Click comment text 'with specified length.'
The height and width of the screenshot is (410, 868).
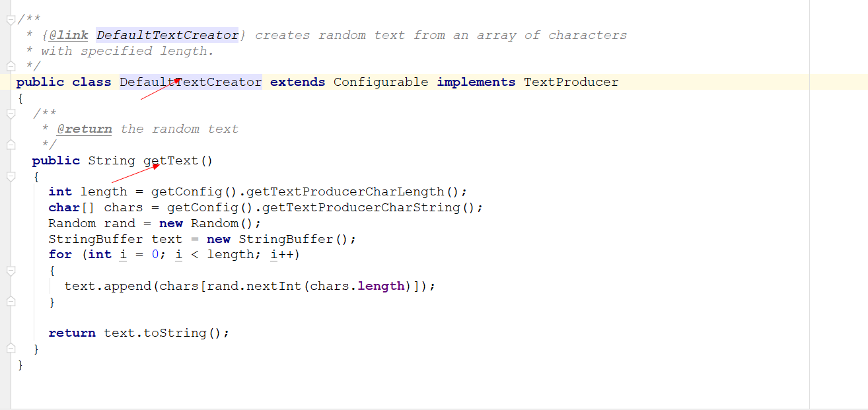[x=127, y=51]
